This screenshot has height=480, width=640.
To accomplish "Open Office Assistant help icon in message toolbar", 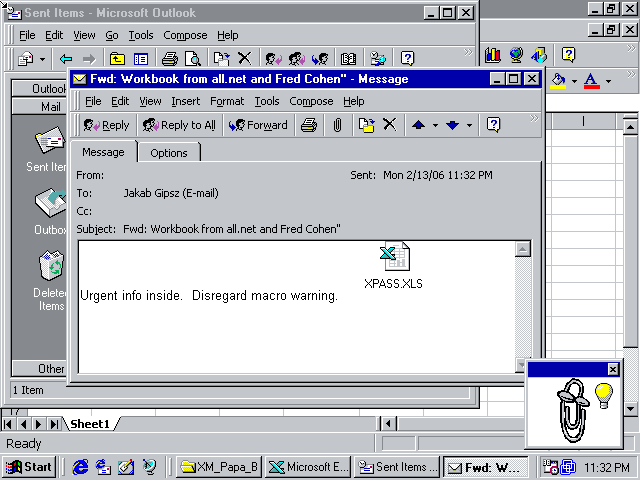I will point(493,124).
